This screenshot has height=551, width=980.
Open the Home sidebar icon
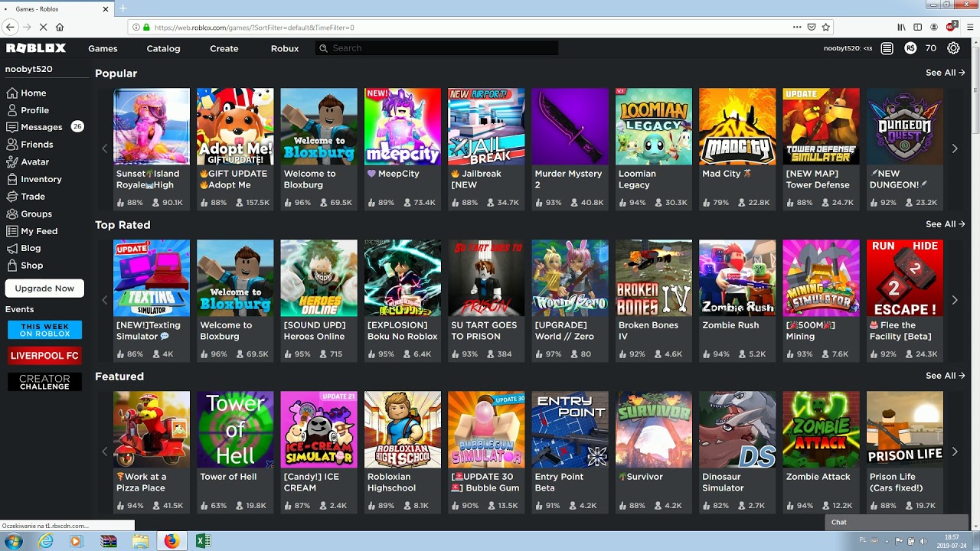coord(12,93)
